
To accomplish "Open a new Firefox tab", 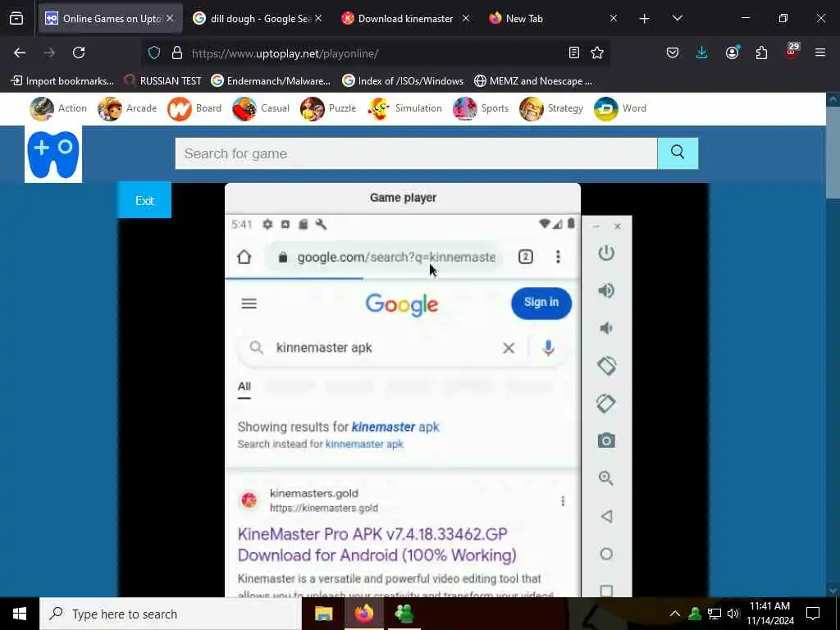I will click(x=645, y=19).
